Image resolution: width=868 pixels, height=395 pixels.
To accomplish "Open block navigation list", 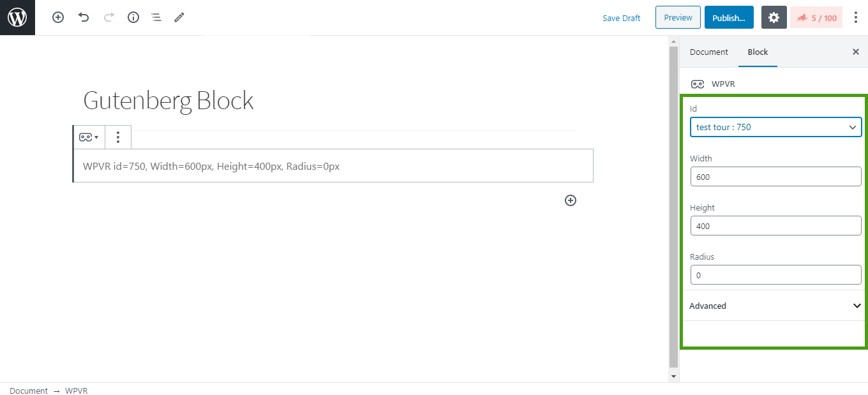I will pyautogui.click(x=156, y=18).
